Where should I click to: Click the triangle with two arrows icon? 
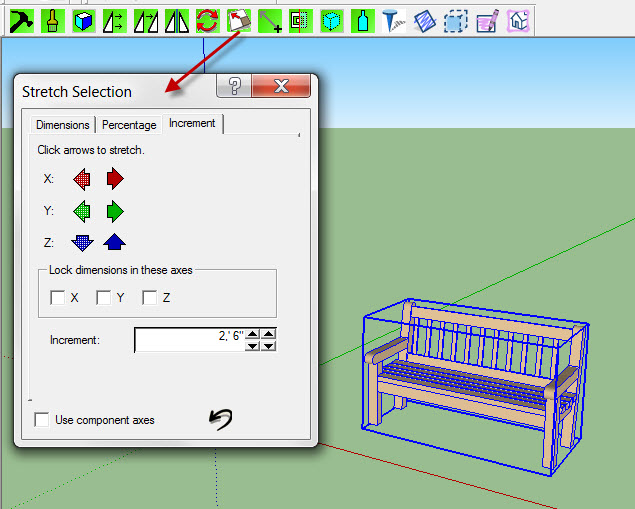click(x=115, y=21)
